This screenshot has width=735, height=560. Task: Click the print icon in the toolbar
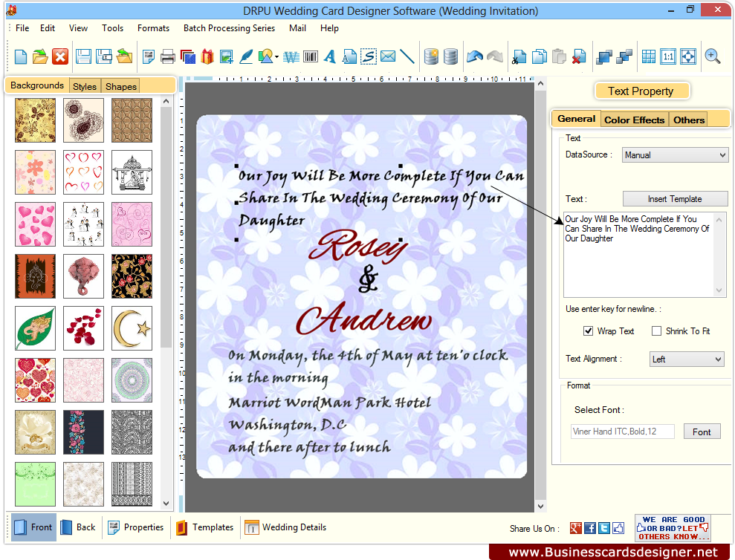(x=167, y=57)
